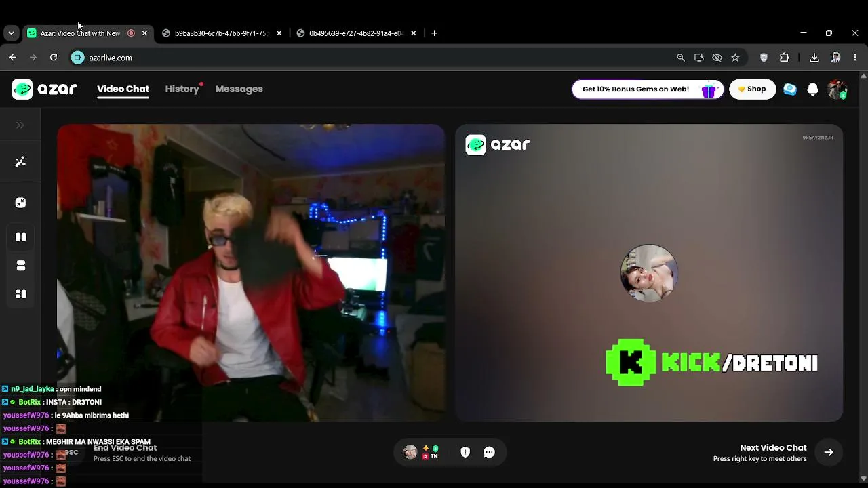This screenshot has width=868, height=488.
Task: Open the Messages tab
Action: 239,89
